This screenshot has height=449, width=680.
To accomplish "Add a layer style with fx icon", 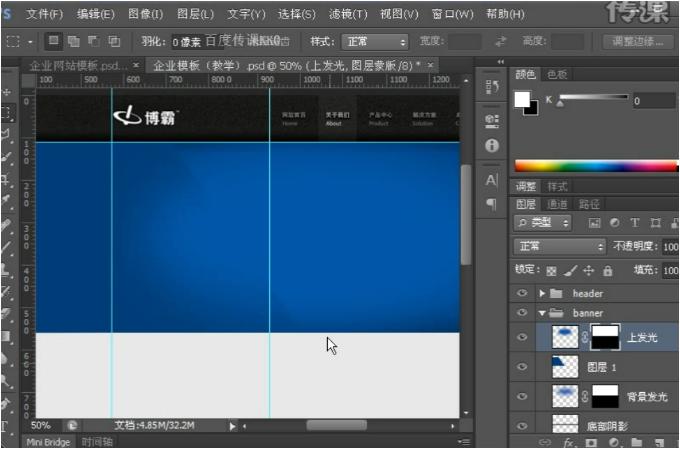I will pos(569,442).
